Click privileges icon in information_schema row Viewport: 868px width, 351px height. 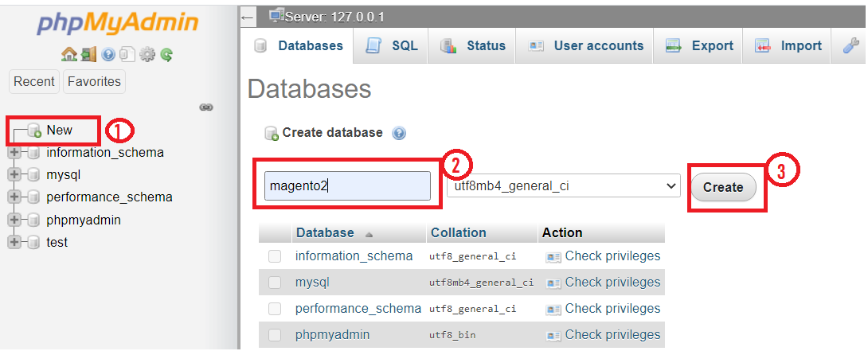coord(553,257)
